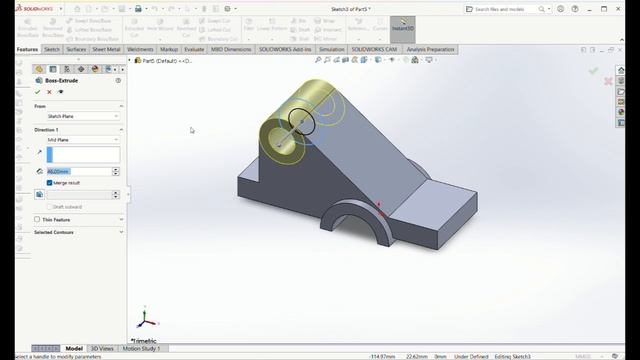This screenshot has height=360, width=640.
Task: Click the Section View icon
Action: point(345,60)
